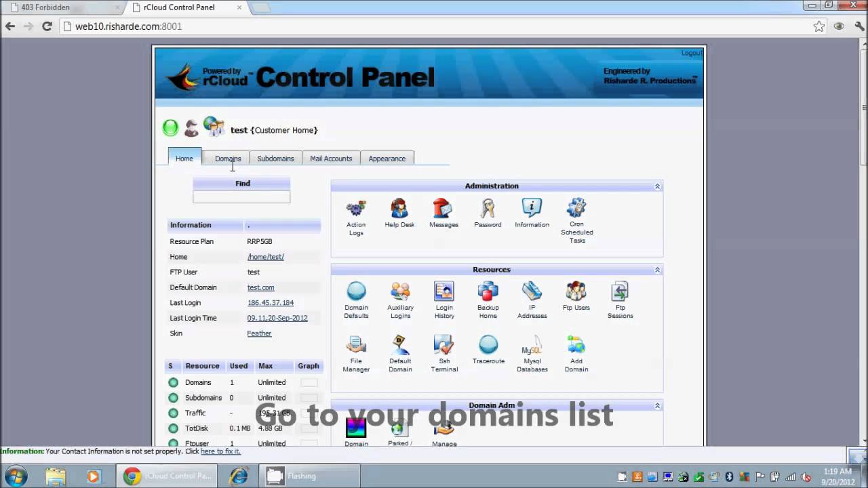Click the green status dot for TotDisk
This screenshot has width=868, height=488.
pos(174,428)
